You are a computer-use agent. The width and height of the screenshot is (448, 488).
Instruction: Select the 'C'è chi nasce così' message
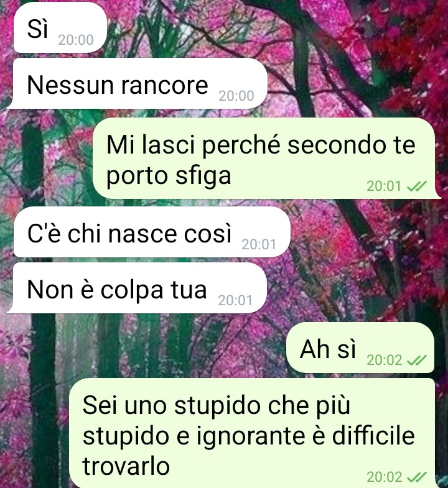(152, 232)
